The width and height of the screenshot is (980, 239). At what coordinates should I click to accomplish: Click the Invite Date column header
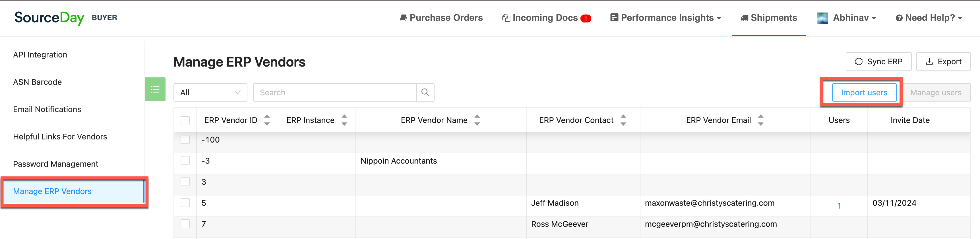(x=910, y=120)
